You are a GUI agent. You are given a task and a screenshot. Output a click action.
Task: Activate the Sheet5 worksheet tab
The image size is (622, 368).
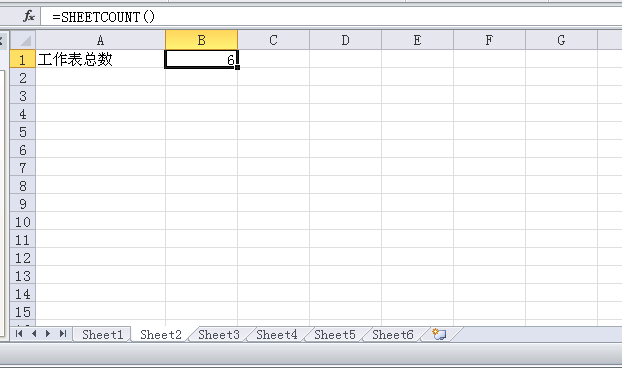(335, 335)
